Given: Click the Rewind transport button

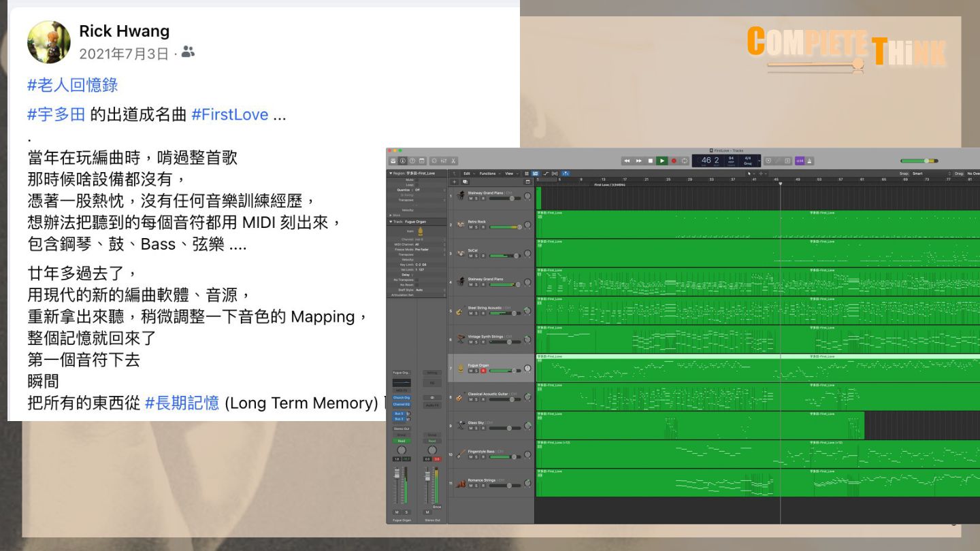Looking at the screenshot, I should pos(627,161).
